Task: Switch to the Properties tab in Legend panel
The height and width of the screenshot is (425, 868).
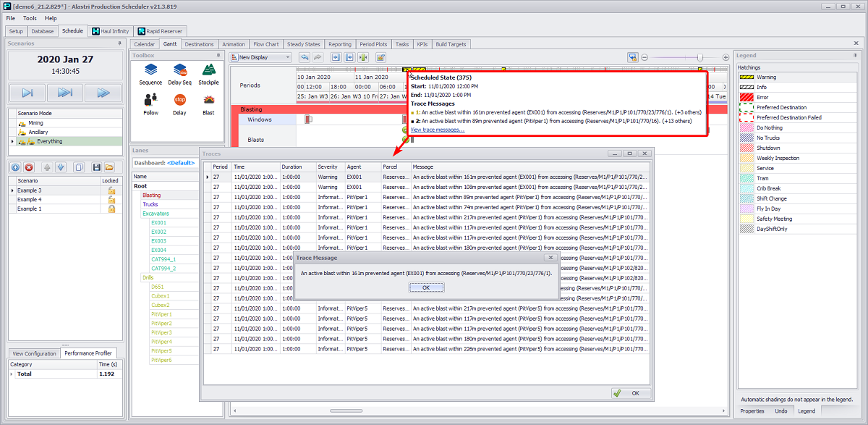Action: point(752,411)
